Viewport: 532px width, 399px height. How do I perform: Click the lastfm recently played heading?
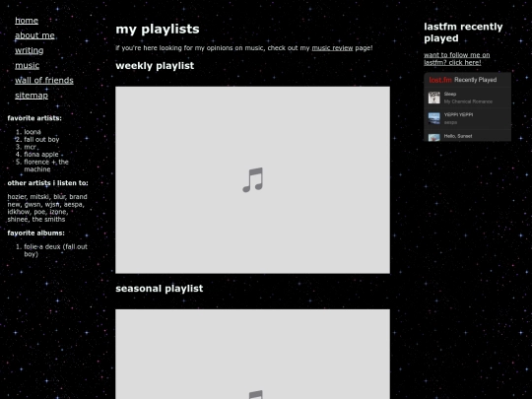pyautogui.click(x=463, y=33)
